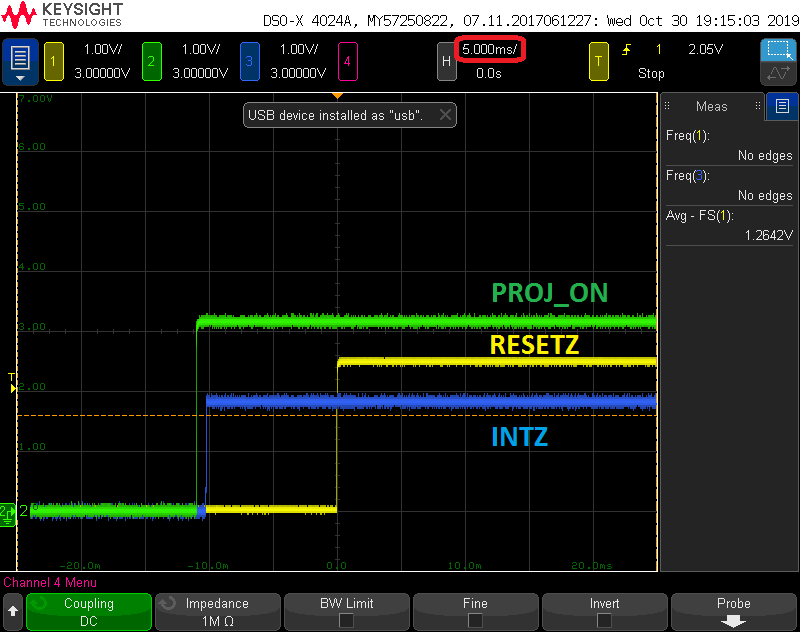Viewport: 800px width, 632px height.
Task: Select channel 4 pink button
Action: click(x=347, y=62)
